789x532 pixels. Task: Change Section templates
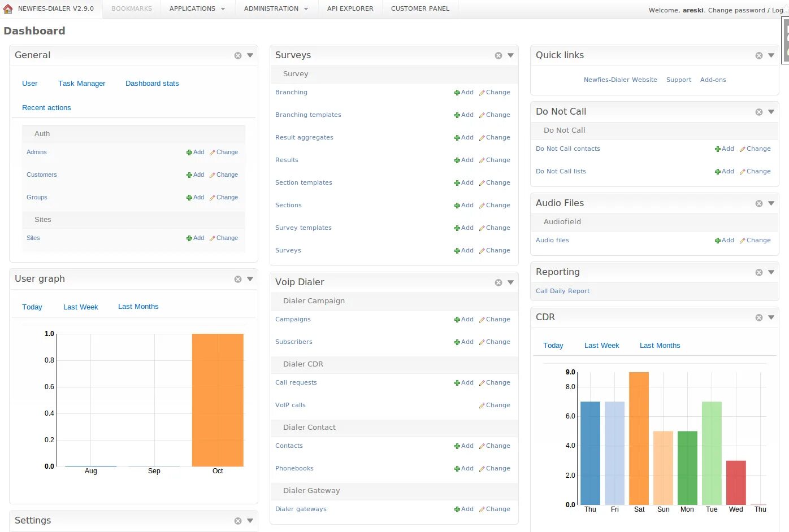(x=495, y=182)
